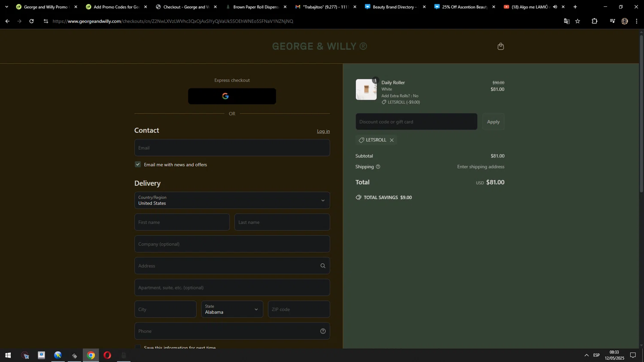Switch to Trabajitoo Gmail tab
This screenshot has height=362, width=644.
tap(325, 7)
